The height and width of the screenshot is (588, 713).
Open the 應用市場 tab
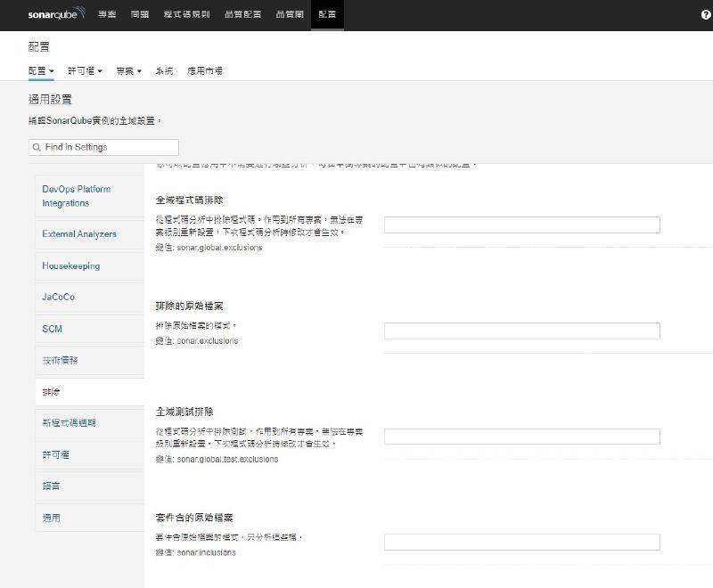click(204, 70)
